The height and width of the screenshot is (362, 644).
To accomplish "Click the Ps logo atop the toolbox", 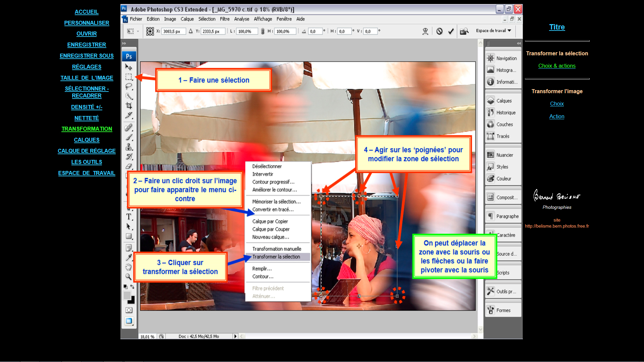I will [x=129, y=56].
